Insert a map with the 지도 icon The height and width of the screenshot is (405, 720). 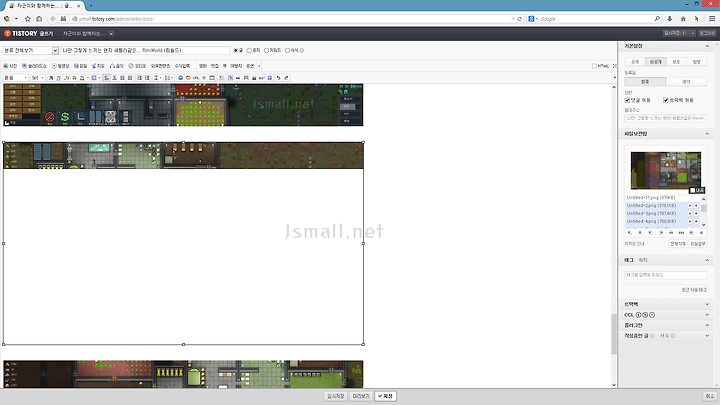click(x=98, y=66)
